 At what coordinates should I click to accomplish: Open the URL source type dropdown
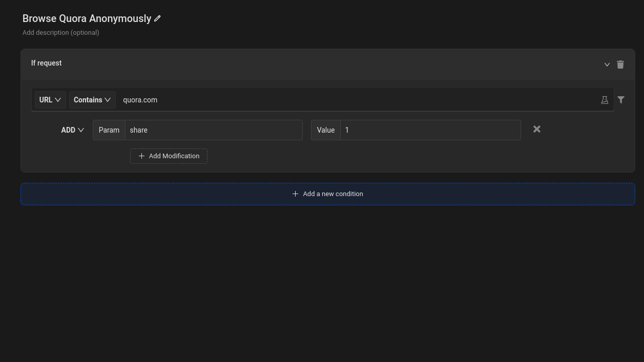tap(50, 100)
